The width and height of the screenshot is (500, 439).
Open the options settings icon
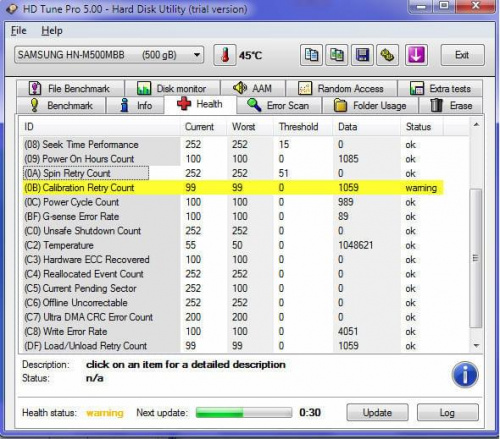387,55
